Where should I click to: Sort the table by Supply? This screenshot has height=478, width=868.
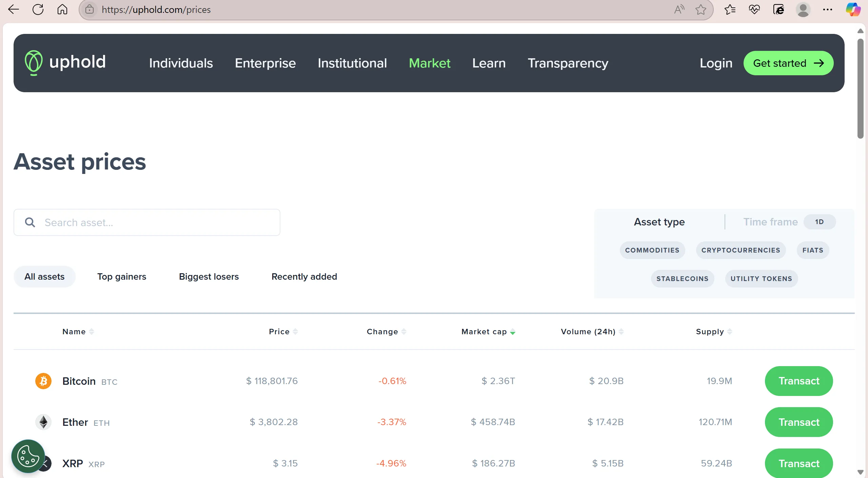pyautogui.click(x=714, y=332)
